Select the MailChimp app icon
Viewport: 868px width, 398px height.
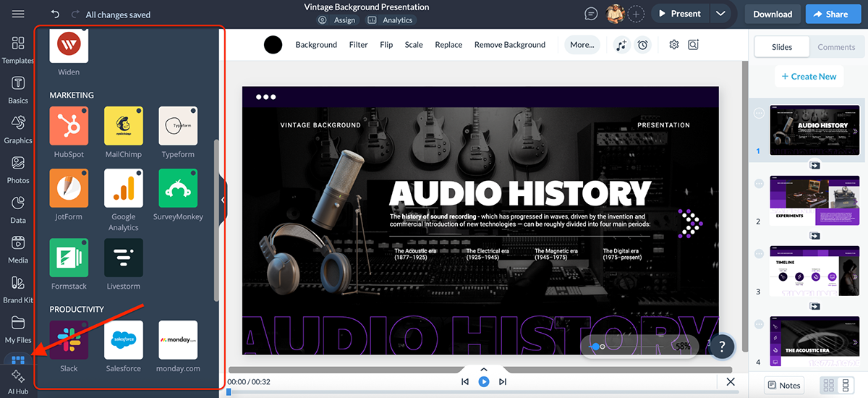point(124,126)
